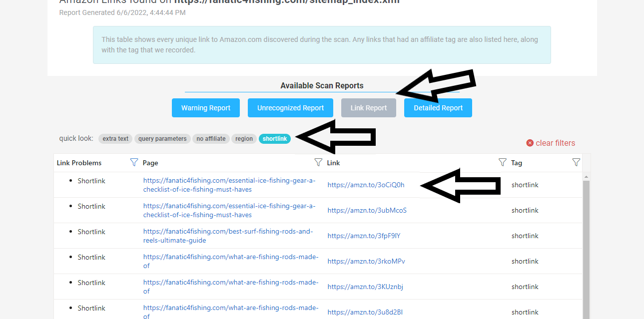The image size is (644, 319).
Task: Open the Link Problems column filter
Action: coord(134,162)
